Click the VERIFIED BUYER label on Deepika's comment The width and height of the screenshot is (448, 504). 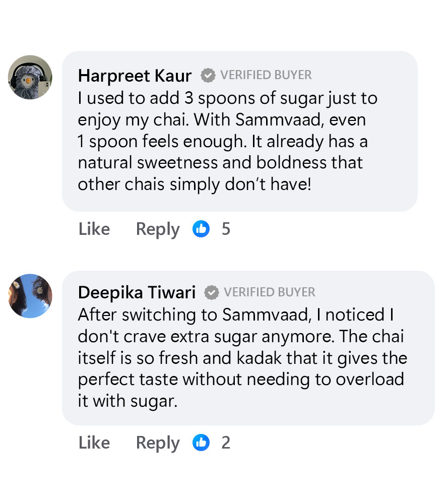click(x=269, y=292)
